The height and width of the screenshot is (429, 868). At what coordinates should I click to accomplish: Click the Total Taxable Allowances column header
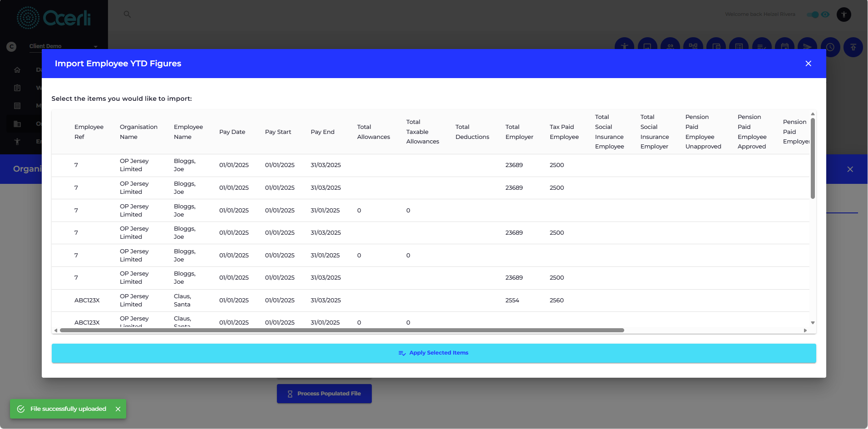(x=423, y=132)
